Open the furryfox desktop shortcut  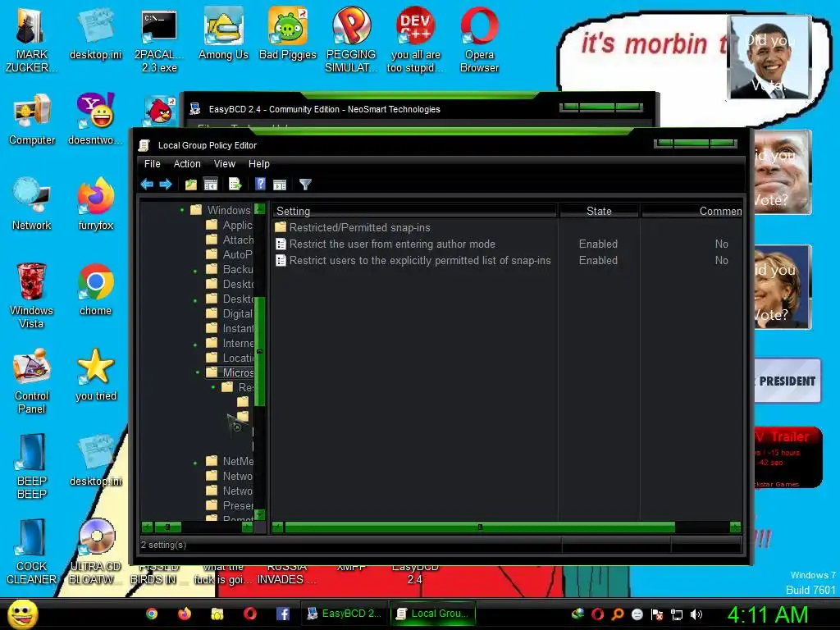tap(96, 204)
